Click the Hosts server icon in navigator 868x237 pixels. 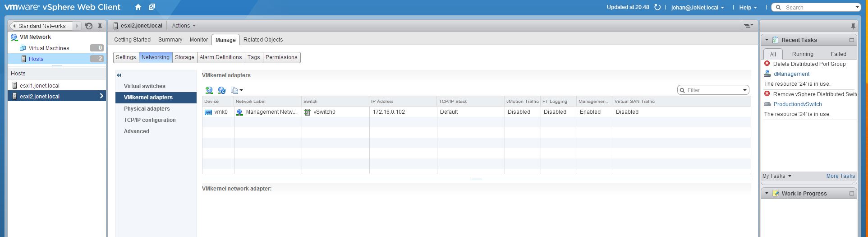(x=24, y=59)
